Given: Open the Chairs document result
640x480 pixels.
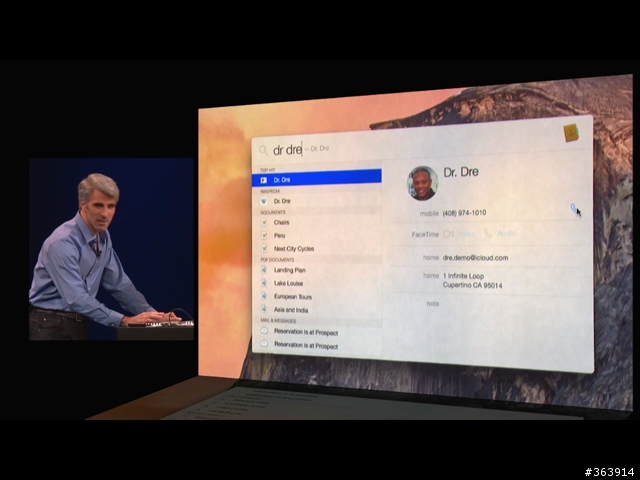Looking at the screenshot, I should tap(317, 222).
